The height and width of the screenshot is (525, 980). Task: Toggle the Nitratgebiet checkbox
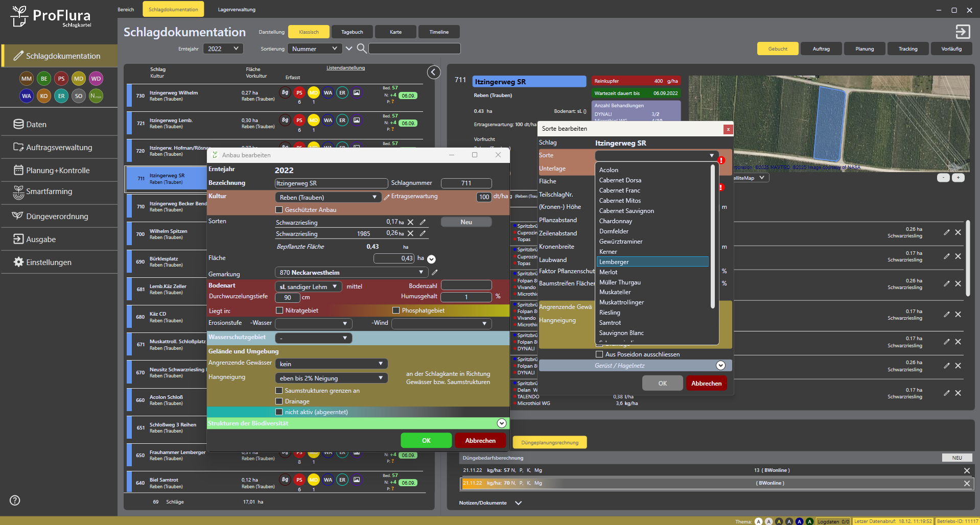tap(279, 311)
